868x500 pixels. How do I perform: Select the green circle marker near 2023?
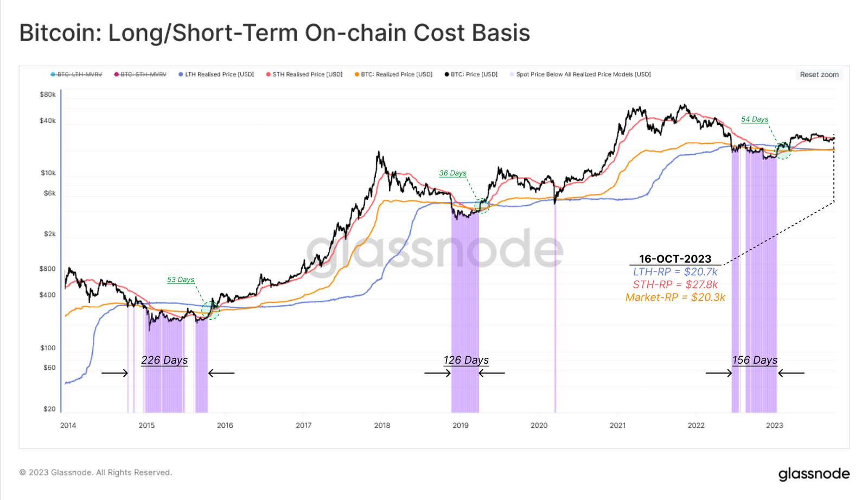783,150
